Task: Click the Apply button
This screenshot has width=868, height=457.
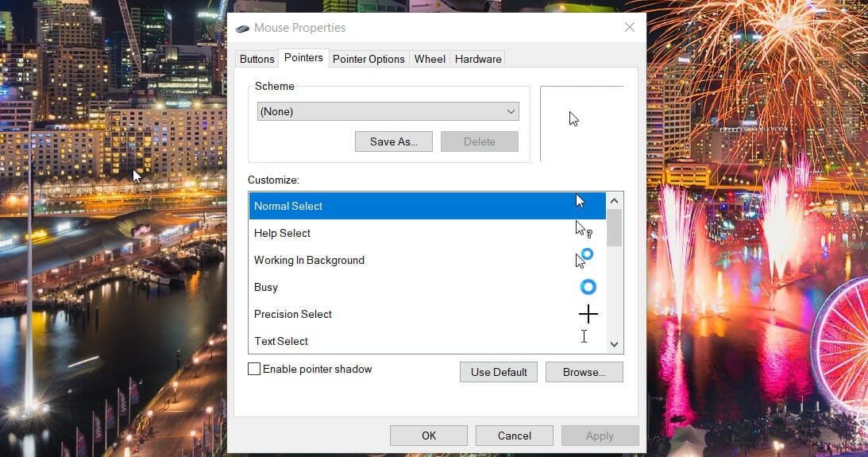Action: [x=600, y=436]
